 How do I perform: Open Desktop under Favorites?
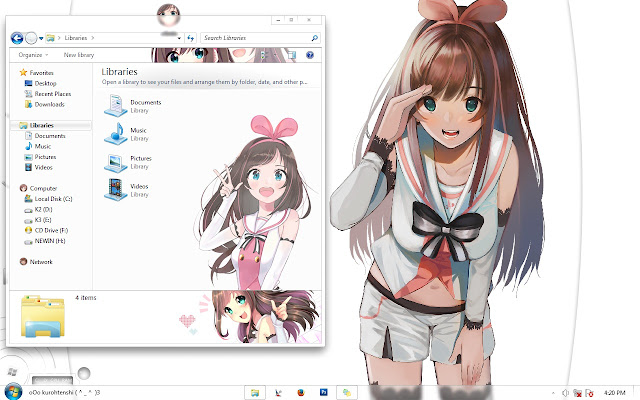coord(45,83)
